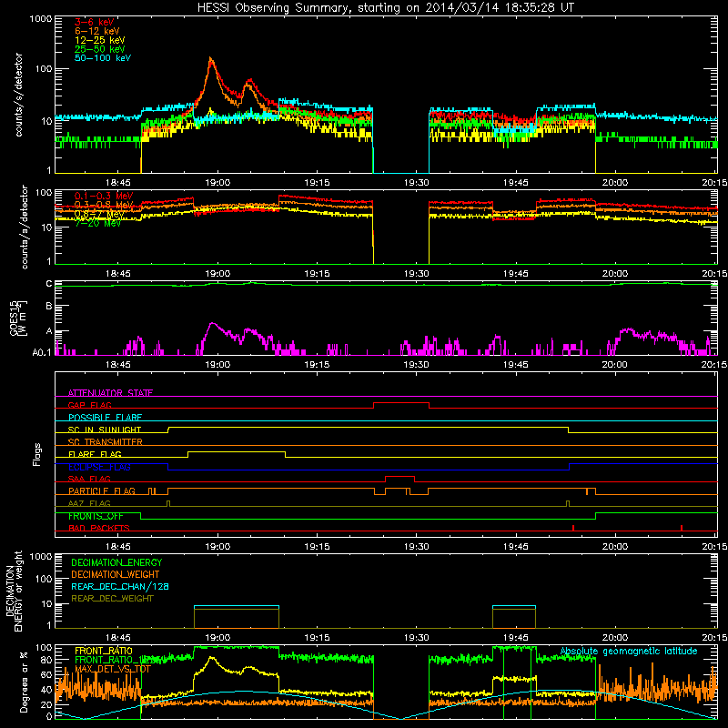Click the 18:45 tick under the decimation panel
Image resolution: width=728 pixels, height=728 pixels.
pyautogui.click(x=118, y=638)
